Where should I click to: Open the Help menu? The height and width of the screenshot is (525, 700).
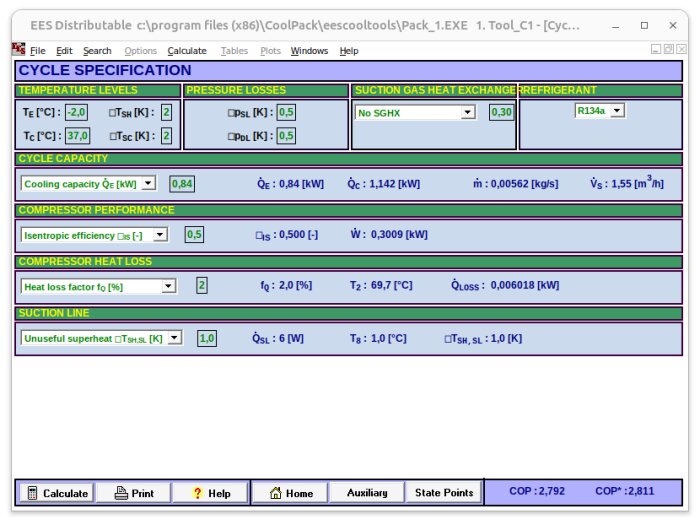coord(349,51)
